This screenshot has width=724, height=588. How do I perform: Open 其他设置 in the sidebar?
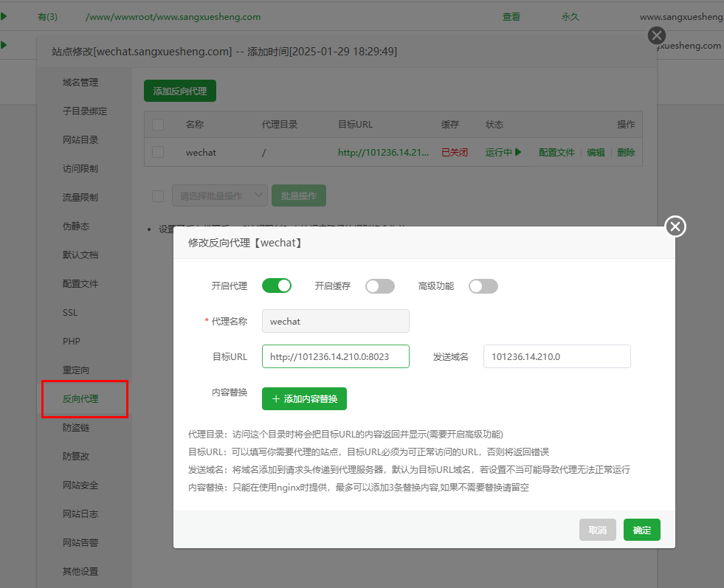(80, 571)
